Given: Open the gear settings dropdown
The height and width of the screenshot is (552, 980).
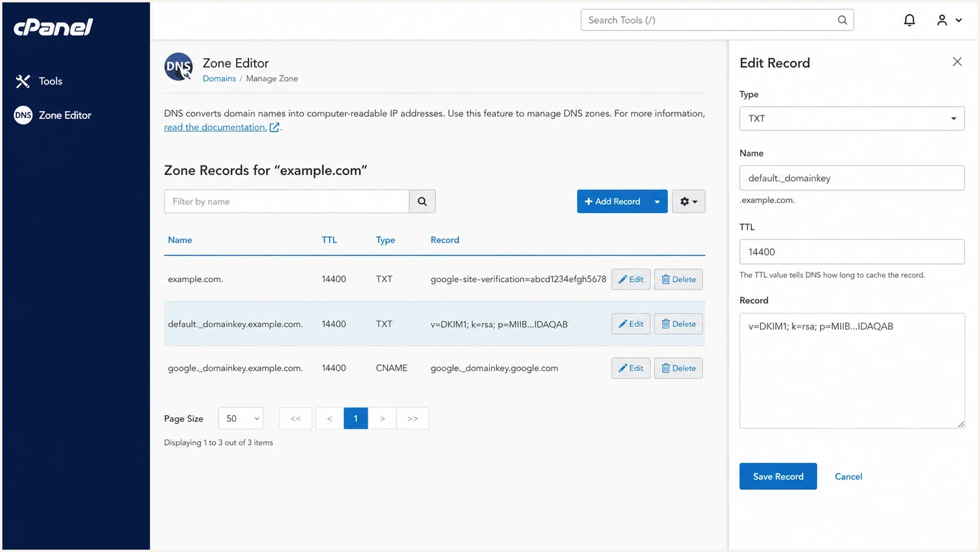Looking at the screenshot, I should coord(689,201).
